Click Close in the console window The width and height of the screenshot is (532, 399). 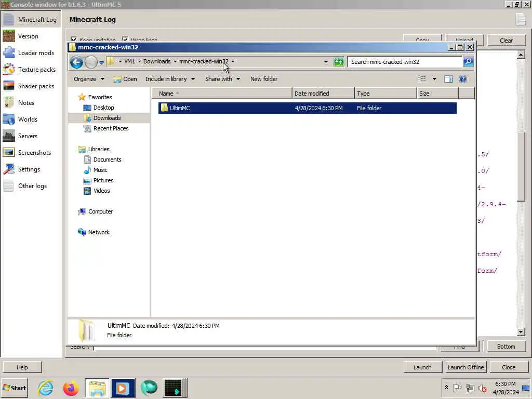509,367
